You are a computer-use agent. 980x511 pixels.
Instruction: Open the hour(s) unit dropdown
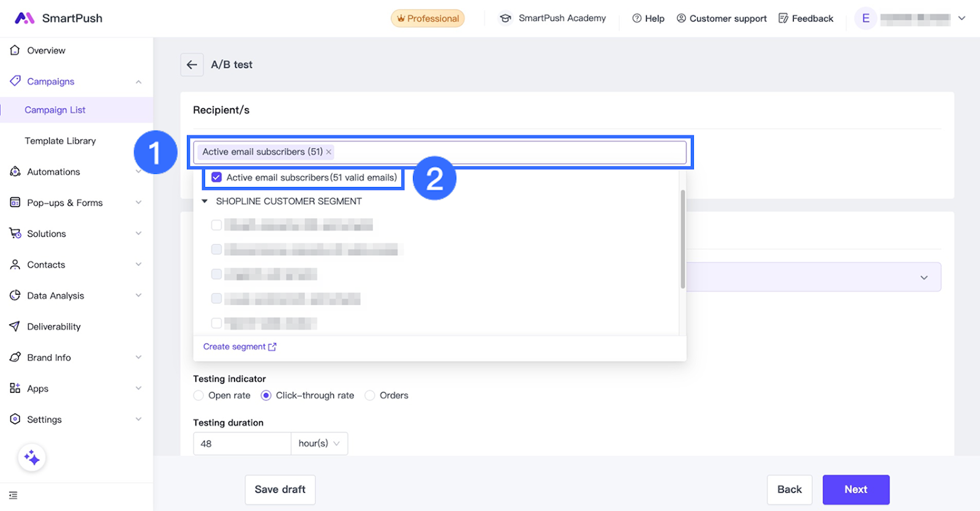tap(319, 444)
